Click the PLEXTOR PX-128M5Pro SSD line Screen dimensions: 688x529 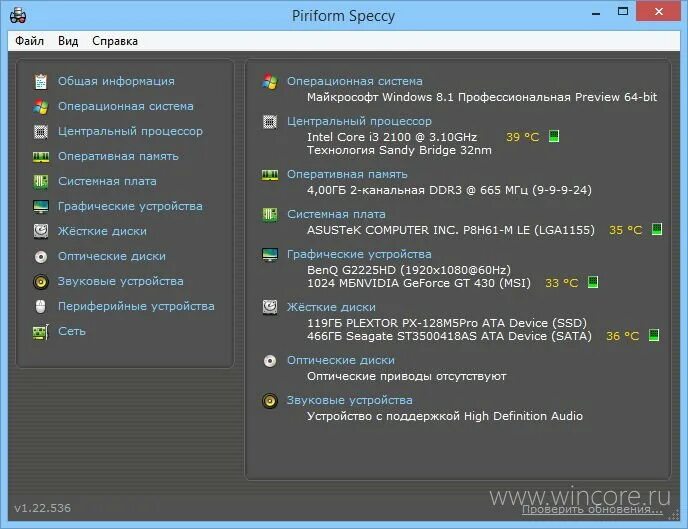447,323
